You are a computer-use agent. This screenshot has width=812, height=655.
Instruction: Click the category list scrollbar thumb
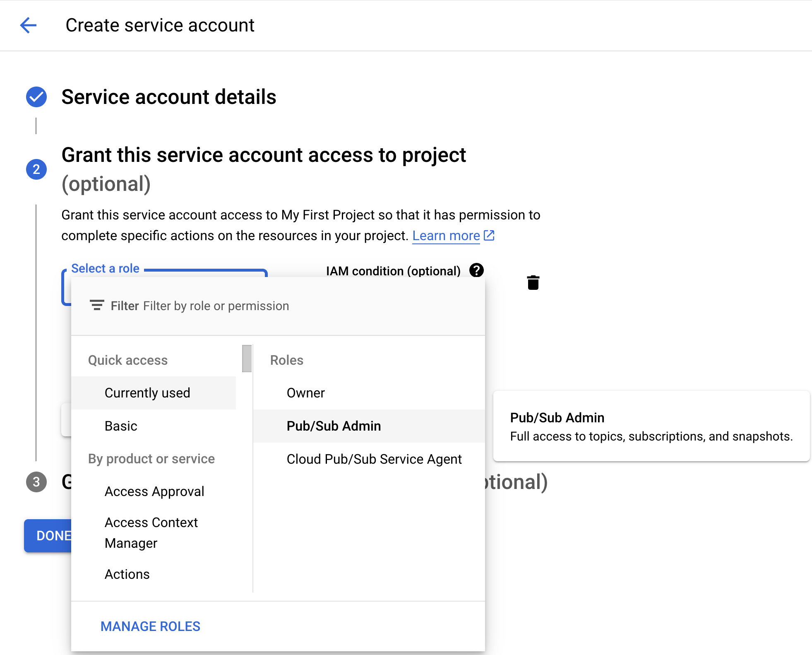247,359
